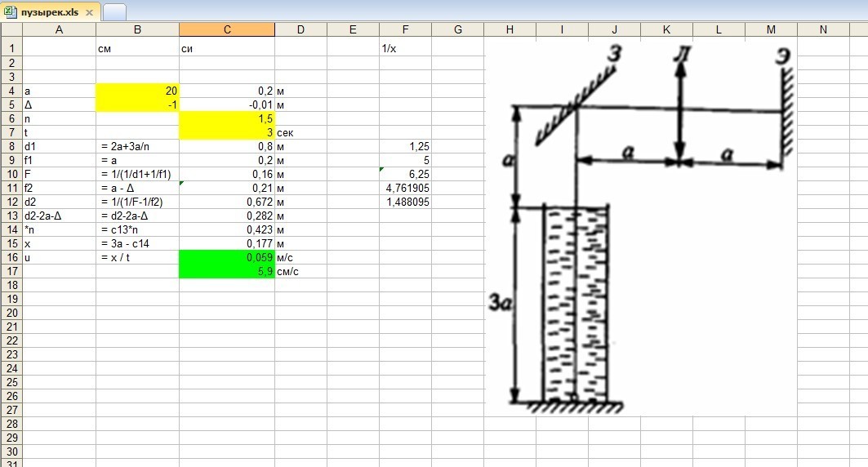This screenshot has height=467, width=868.
Task: Click the '1/x' header cell
Action: (x=405, y=49)
